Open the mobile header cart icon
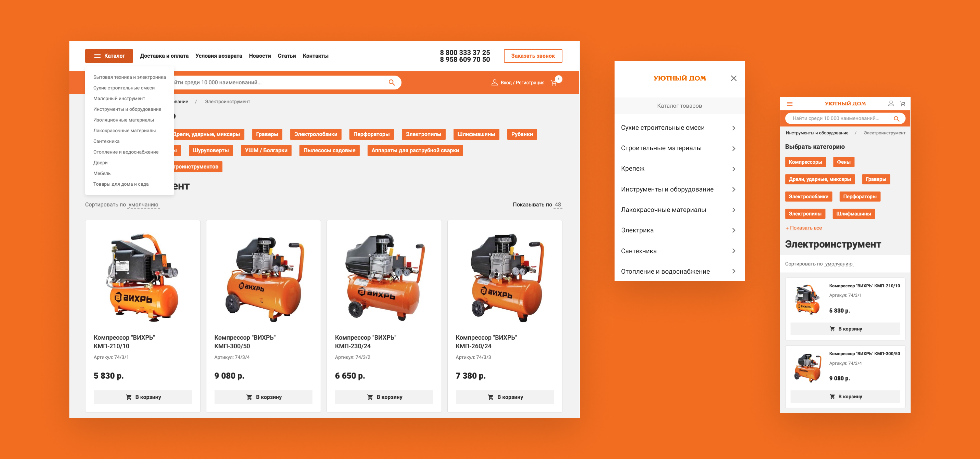The image size is (980, 459). pyautogui.click(x=902, y=104)
